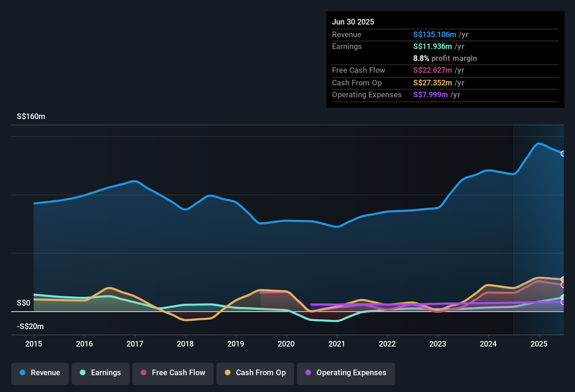The width and height of the screenshot is (575, 392).
Task: Click the teal Earnings endpoint marker
Action: tap(563, 297)
